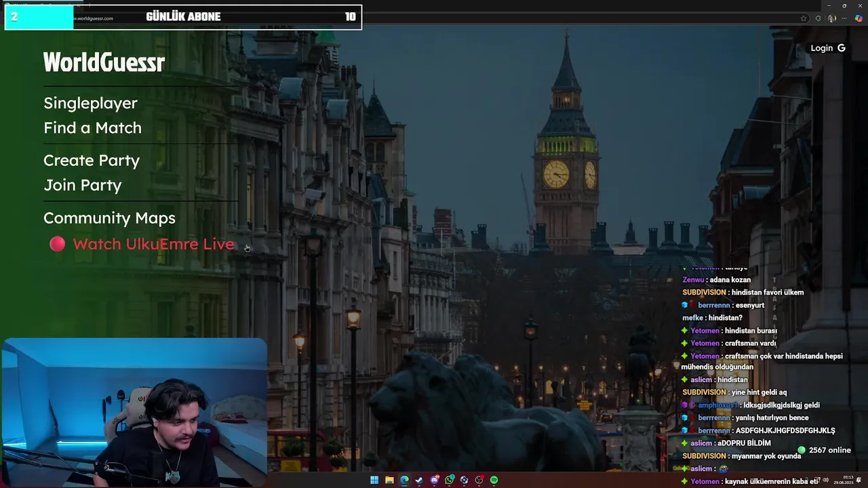Click the WorldGuessr logo title

[104, 63]
